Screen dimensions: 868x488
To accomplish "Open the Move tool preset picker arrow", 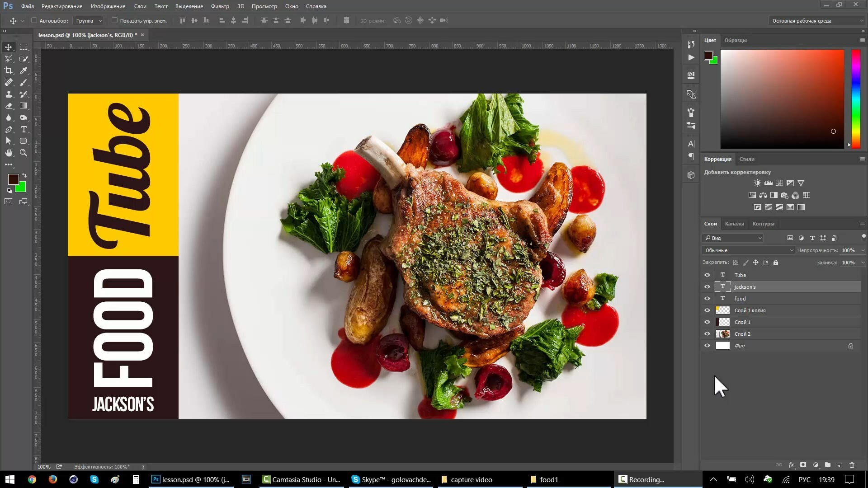I will [x=22, y=21].
